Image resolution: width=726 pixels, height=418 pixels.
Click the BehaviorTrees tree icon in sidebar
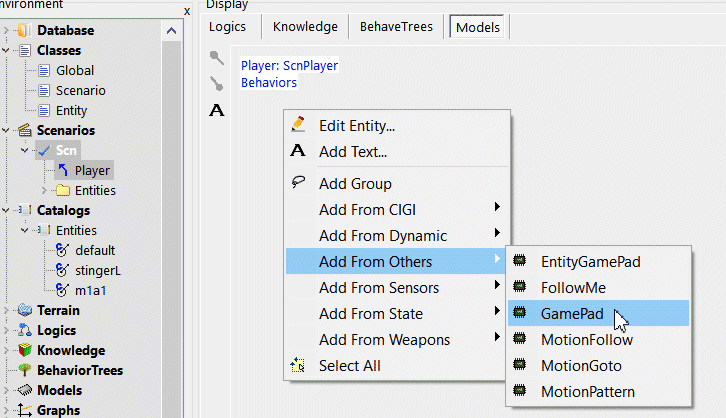click(x=23, y=371)
